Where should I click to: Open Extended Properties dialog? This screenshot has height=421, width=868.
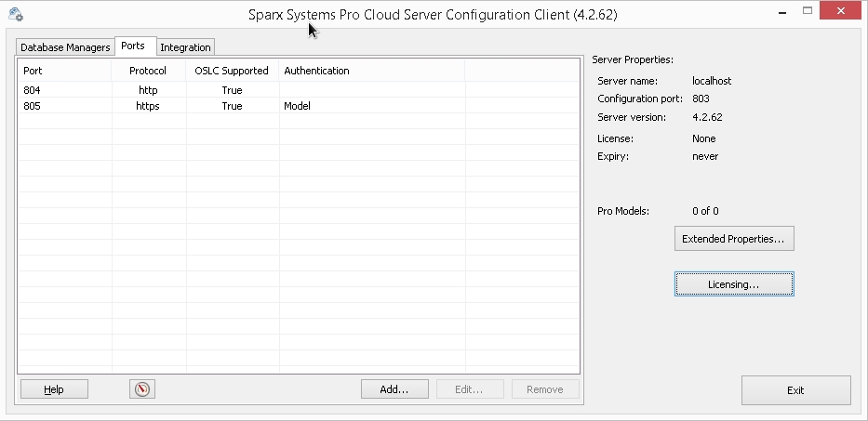[733, 239]
